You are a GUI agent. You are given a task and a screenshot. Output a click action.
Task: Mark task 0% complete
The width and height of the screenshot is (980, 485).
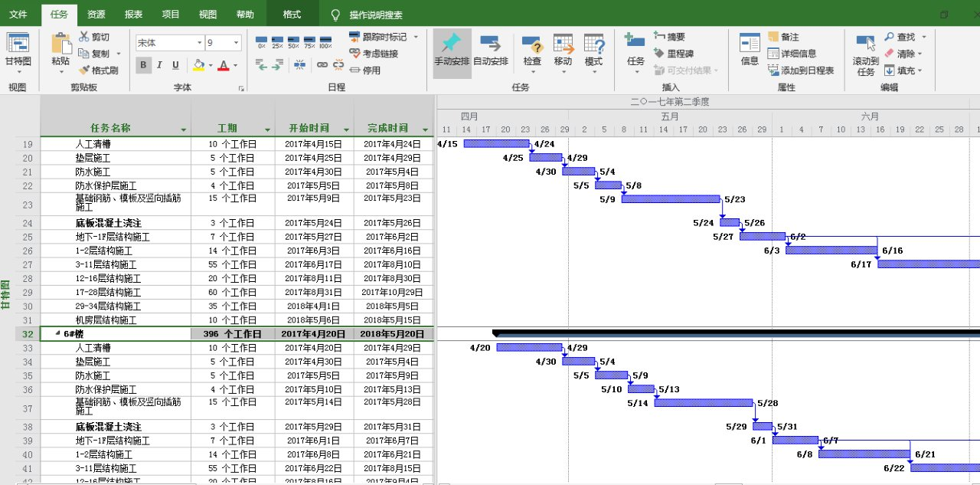click(262, 42)
